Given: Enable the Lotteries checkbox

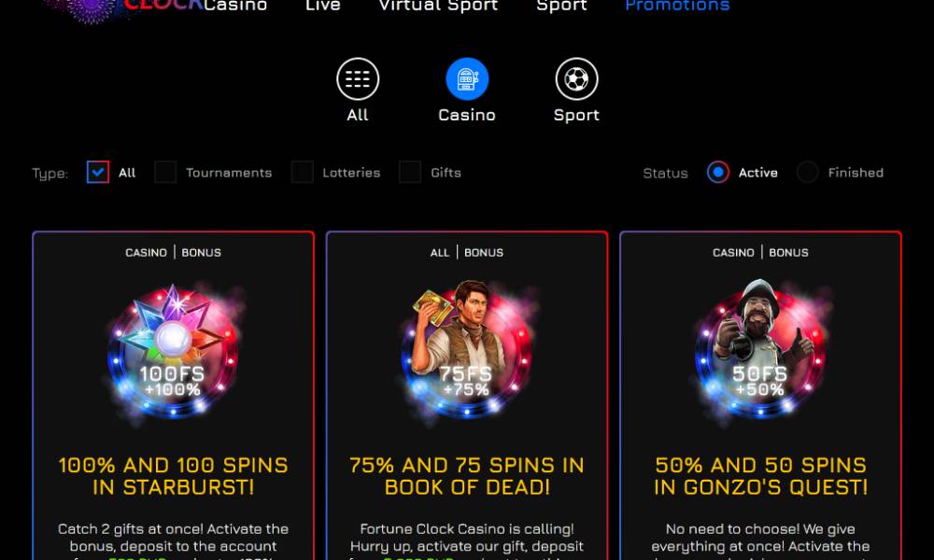Looking at the screenshot, I should [302, 172].
